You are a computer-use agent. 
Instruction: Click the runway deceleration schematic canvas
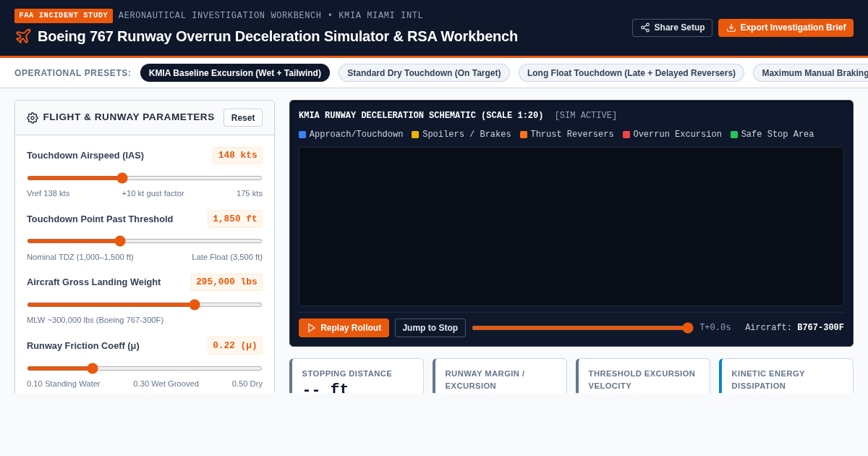pos(571,227)
